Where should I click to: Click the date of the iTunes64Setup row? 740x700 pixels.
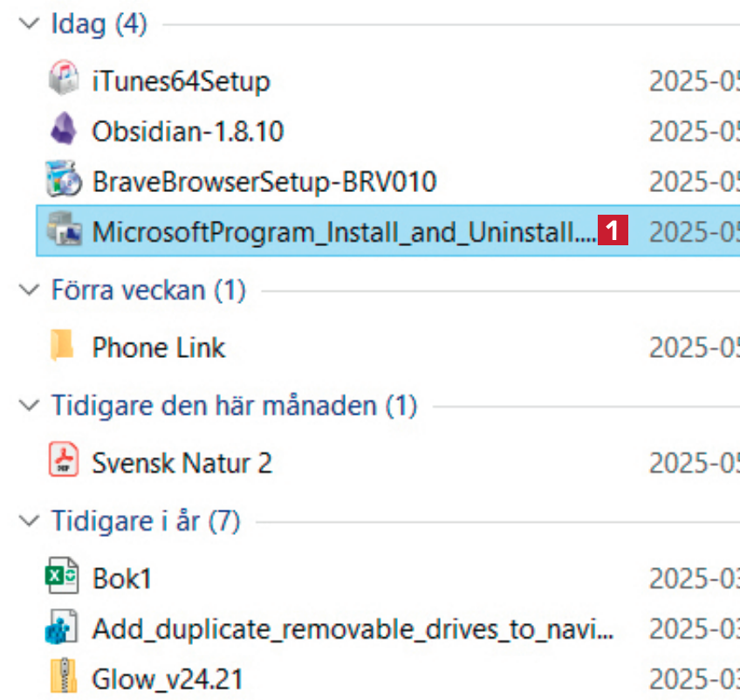[x=694, y=80]
